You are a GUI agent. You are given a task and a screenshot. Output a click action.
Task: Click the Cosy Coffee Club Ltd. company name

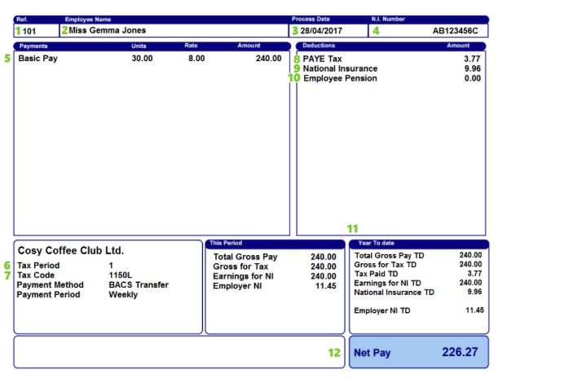click(71, 251)
